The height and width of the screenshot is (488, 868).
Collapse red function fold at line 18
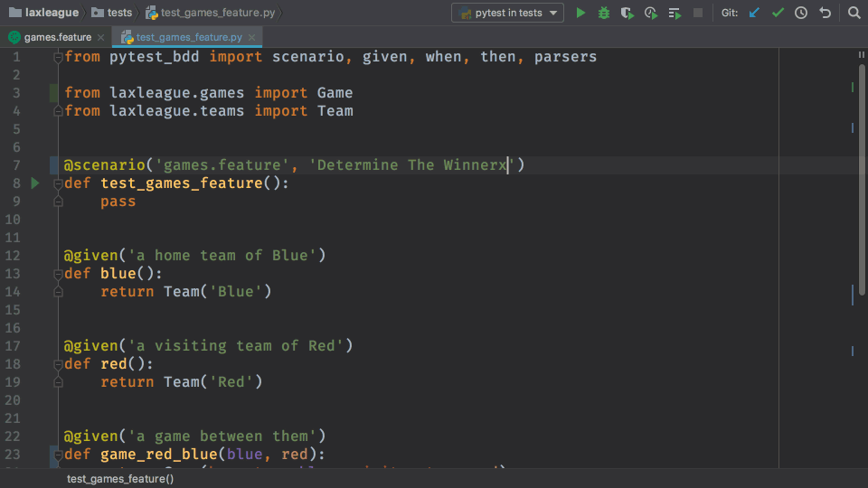[58, 364]
